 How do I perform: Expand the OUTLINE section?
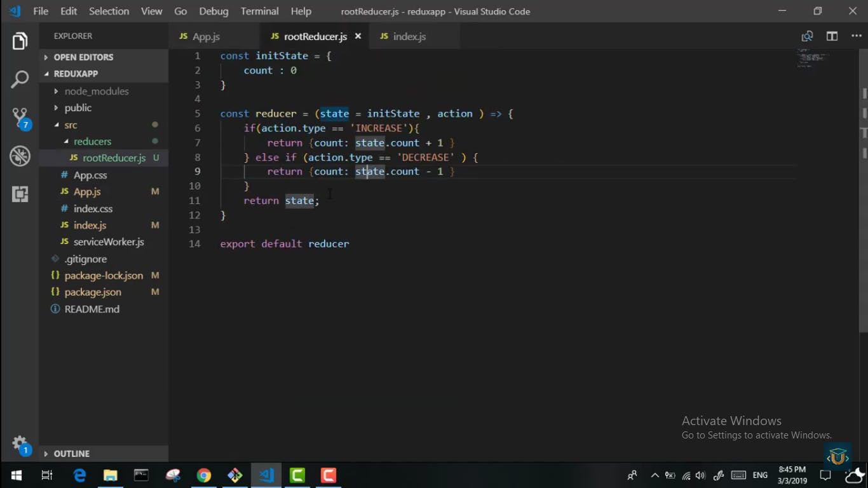[x=104, y=454]
